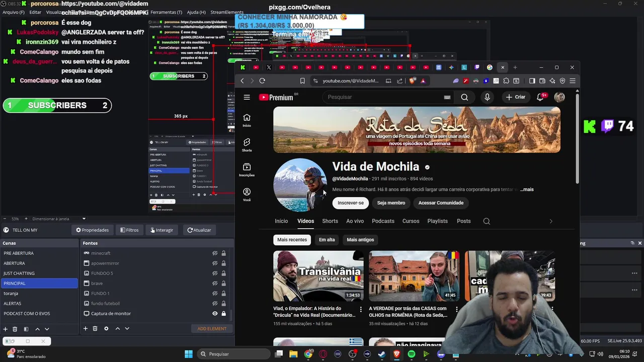The height and width of the screenshot is (362, 644).
Task: Start voice search with microphone icon
Action: point(487,97)
